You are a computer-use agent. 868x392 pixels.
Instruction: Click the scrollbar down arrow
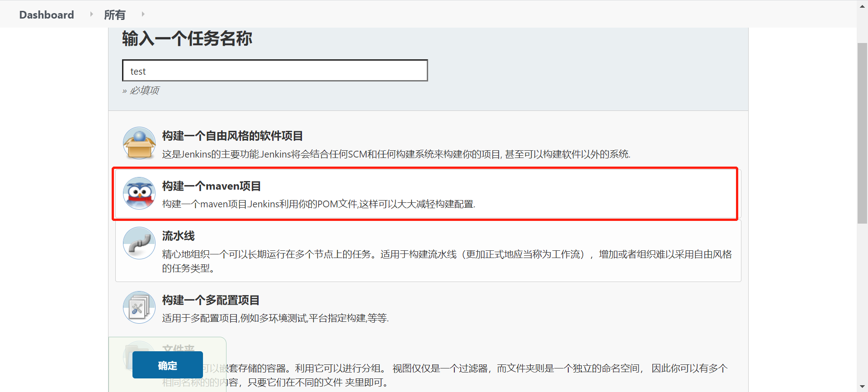(862, 387)
